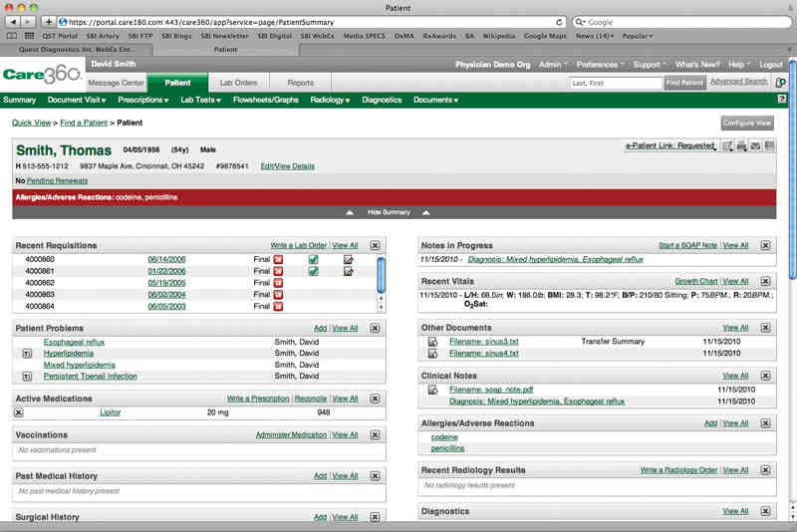Close the Recent Vitals panel
Viewport: 797px width, 532px height.
click(x=765, y=282)
